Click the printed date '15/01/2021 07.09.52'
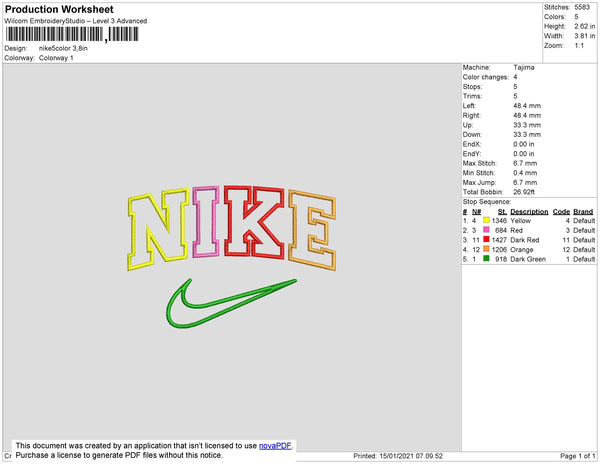The height and width of the screenshot is (464, 600). click(411, 456)
